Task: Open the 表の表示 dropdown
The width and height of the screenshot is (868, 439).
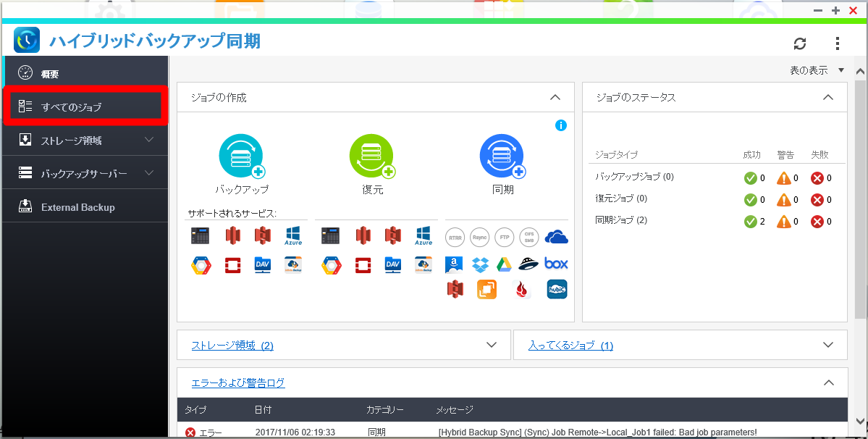Action: coord(817,70)
